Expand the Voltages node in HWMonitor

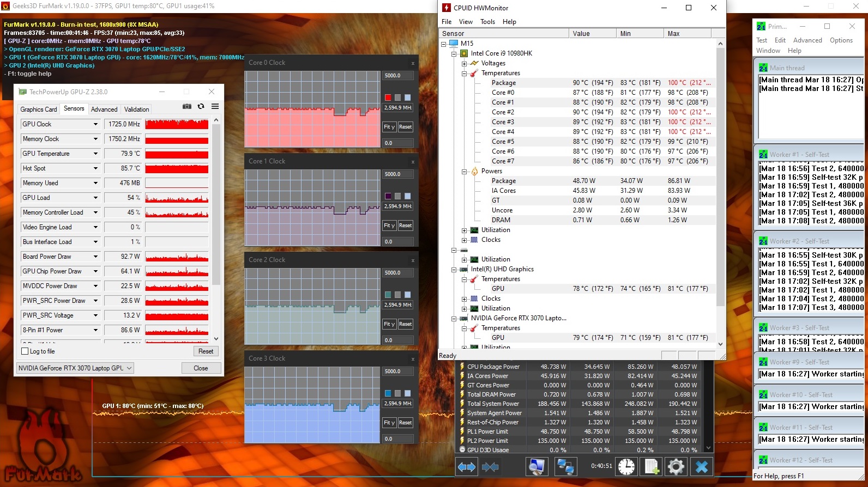pyautogui.click(x=464, y=63)
